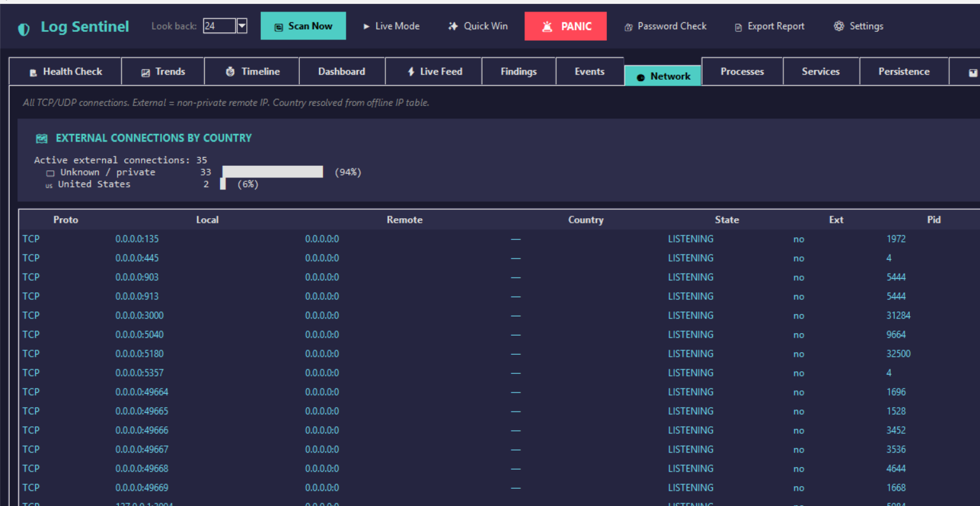Select local address 0.0.0.0:5040
Viewport: 980px width, 506px height.
tap(140, 334)
